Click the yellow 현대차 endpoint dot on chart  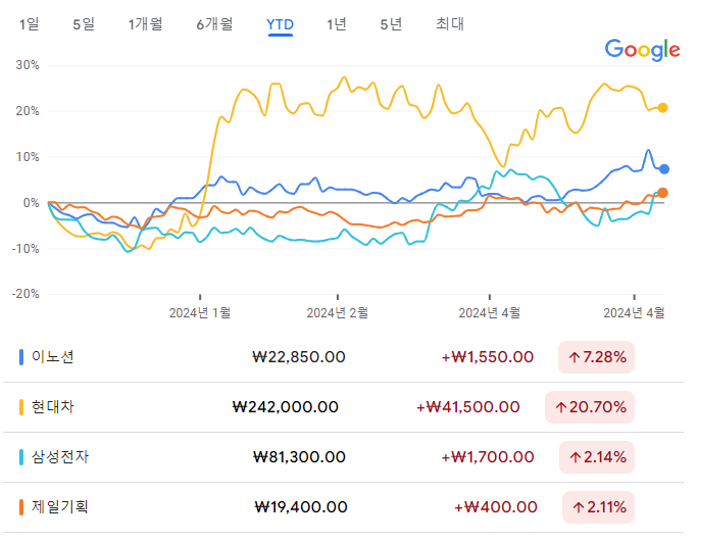[663, 108]
